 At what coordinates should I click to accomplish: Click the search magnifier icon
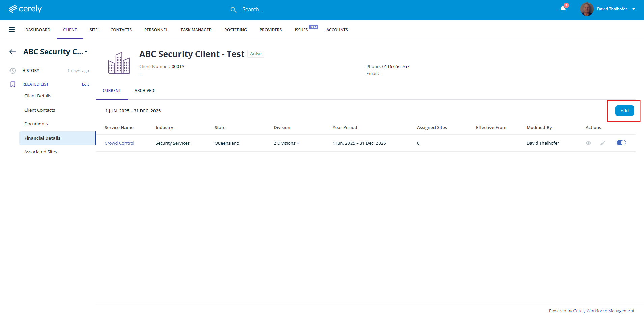(233, 10)
